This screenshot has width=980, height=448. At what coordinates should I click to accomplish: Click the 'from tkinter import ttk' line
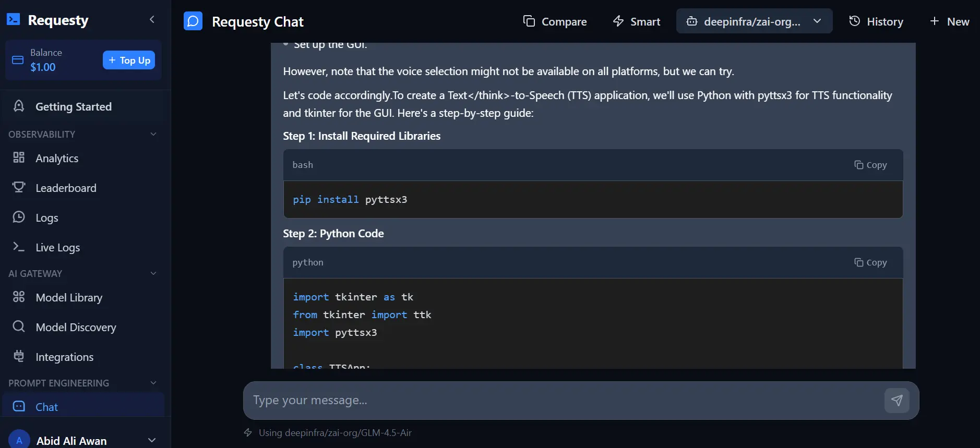tap(362, 314)
